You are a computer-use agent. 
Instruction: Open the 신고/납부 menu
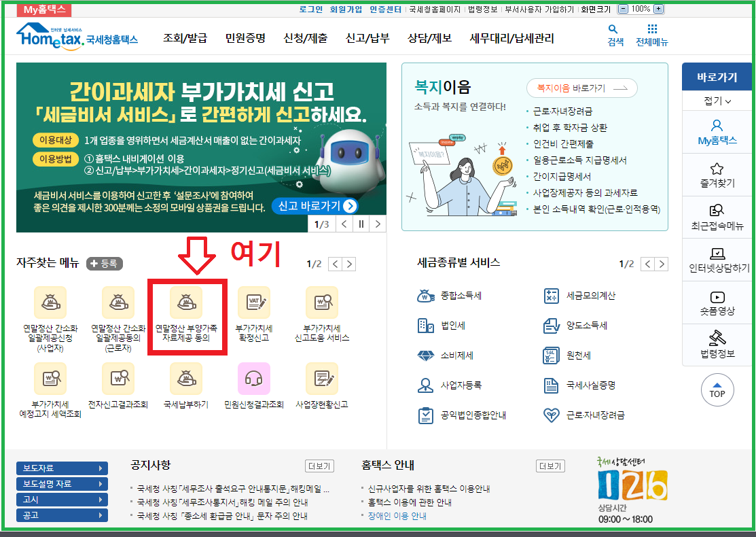tap(367, 38)
